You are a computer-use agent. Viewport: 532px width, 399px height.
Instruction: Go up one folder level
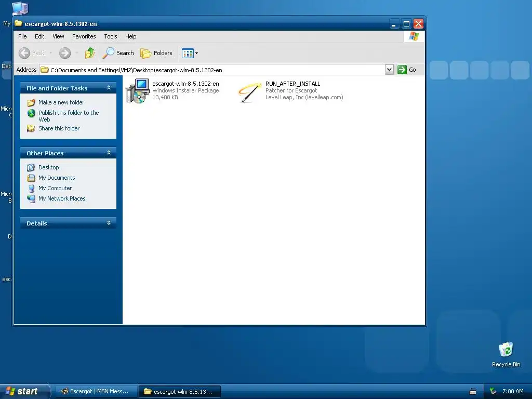coord(90,53)
